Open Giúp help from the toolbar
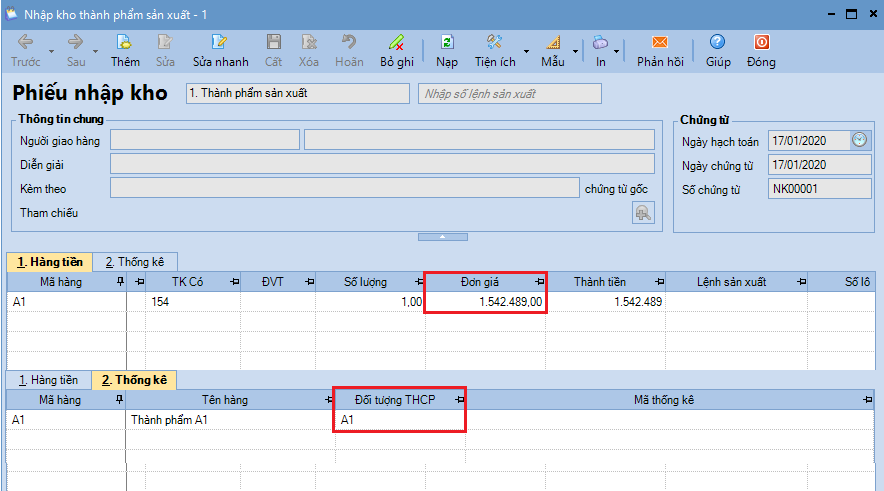The image size is (884, 491). (717, 43)
